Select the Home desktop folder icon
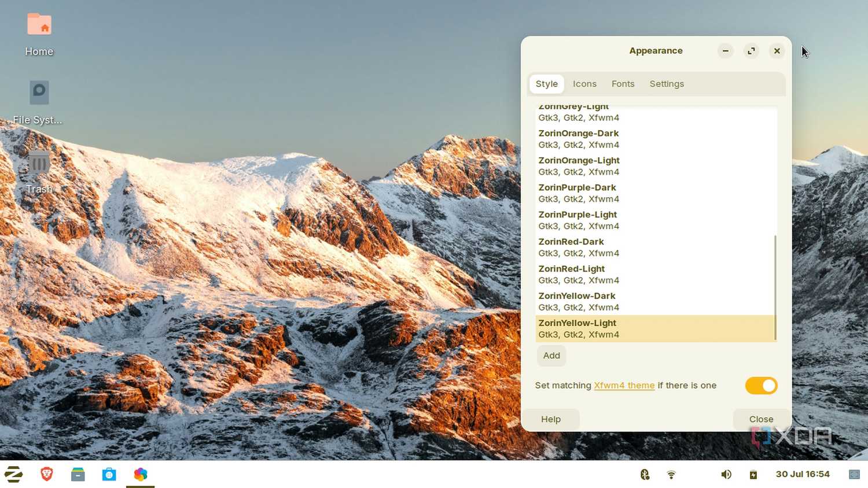This screenshot has width=868, height=488. click(39, 35)
